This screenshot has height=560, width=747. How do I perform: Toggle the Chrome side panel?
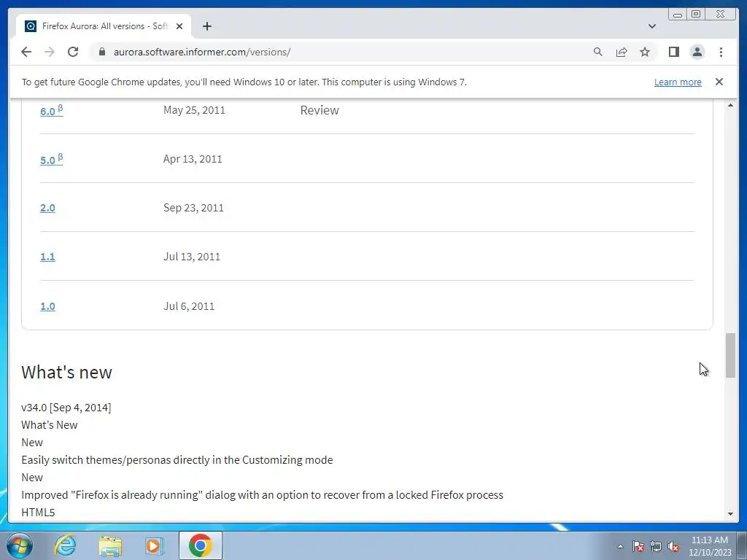673,52
